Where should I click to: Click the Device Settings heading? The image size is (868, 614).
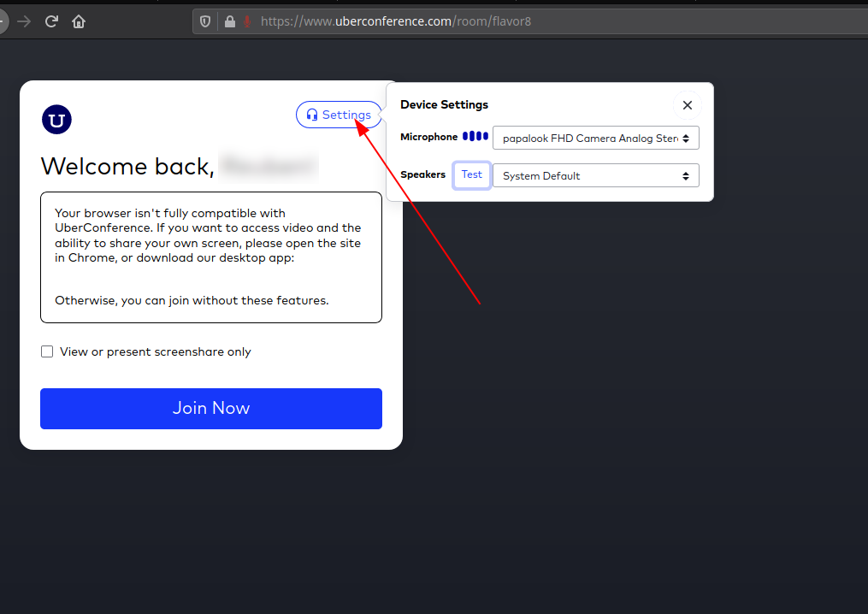444,104
